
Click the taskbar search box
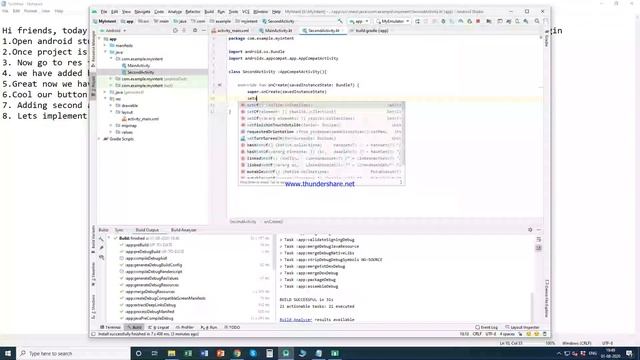[73, 353]
